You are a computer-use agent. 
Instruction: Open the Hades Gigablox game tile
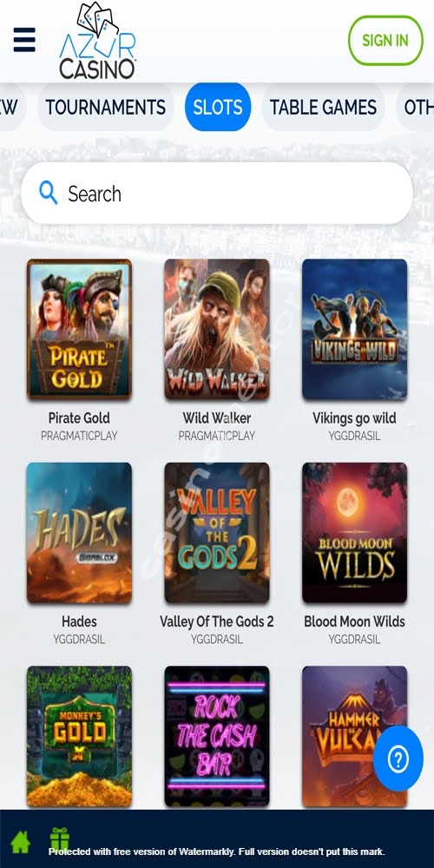(x=79, y=533)
